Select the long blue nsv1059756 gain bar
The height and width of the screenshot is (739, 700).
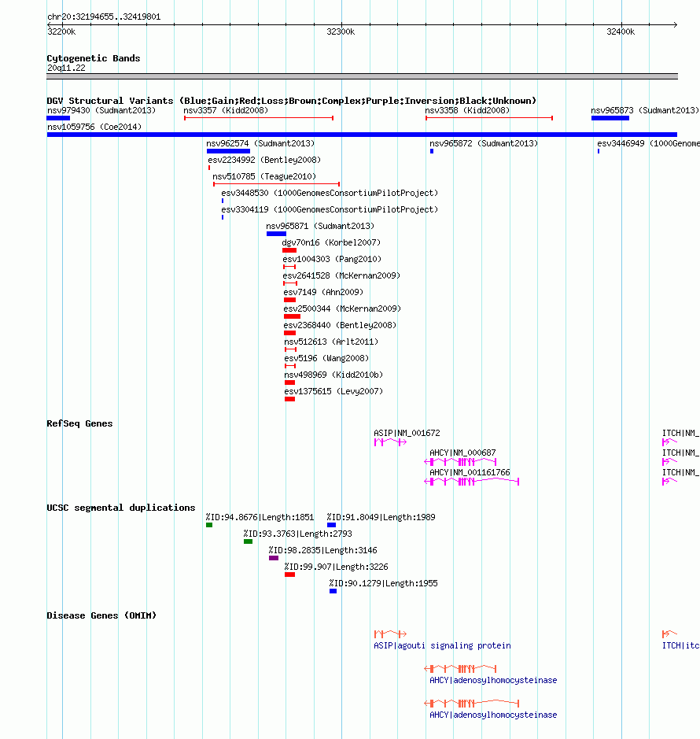362,135
